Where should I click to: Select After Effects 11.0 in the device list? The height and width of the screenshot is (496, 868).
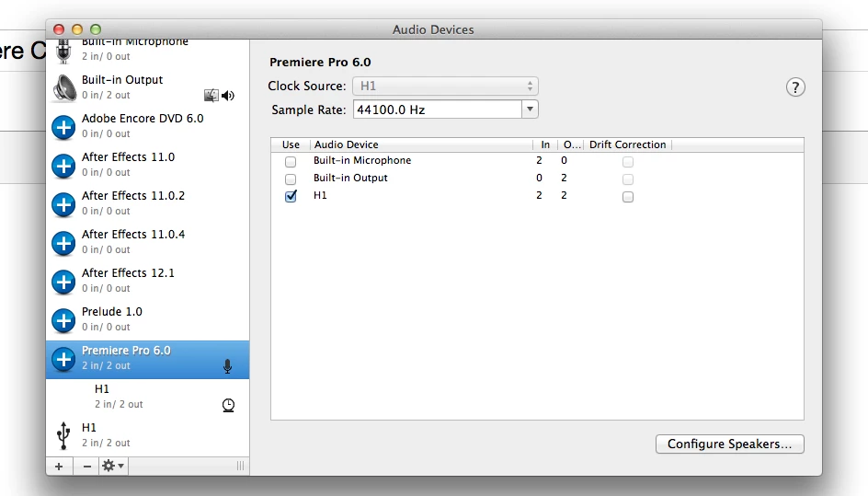click(147, 165)
